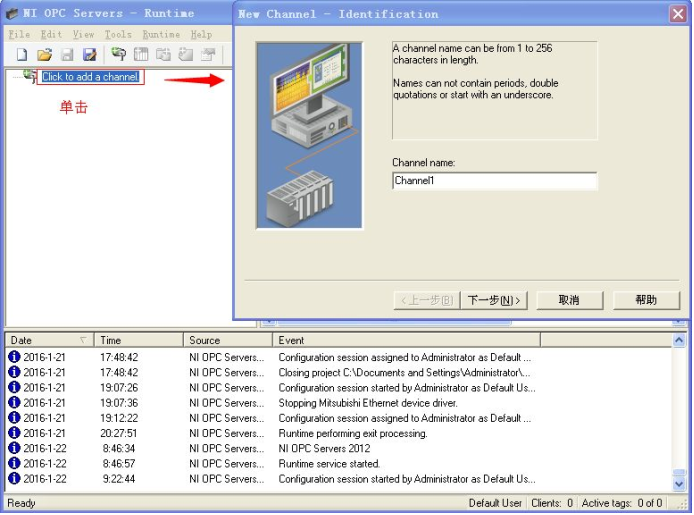
Task: Click info icon of the Stopping Mitsubishi Ethernet row
Action: 14,403
